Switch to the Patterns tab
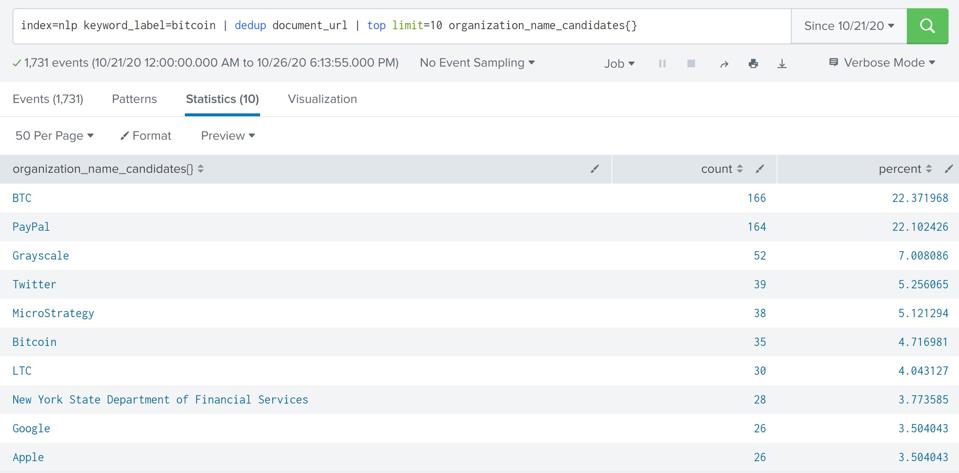This screenshot has width=959, height=473. (x=134, y=99)
